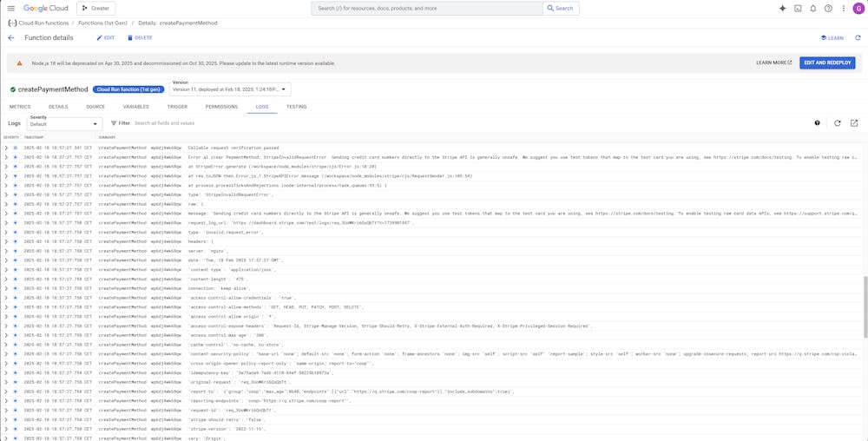868x441 pixels.
Task: Click severity icon of the 'server: nginx' row
Action: click(x=15, y=251)
